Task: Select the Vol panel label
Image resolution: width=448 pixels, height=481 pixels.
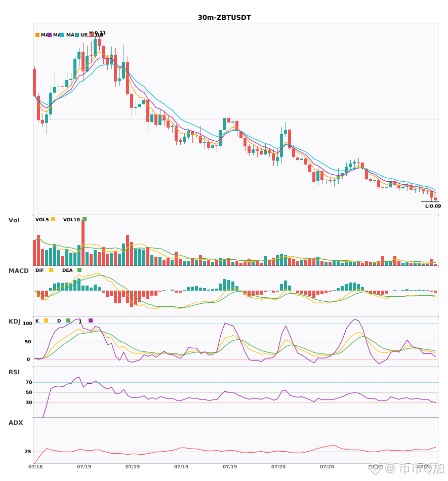Action: tap(14, 220)
